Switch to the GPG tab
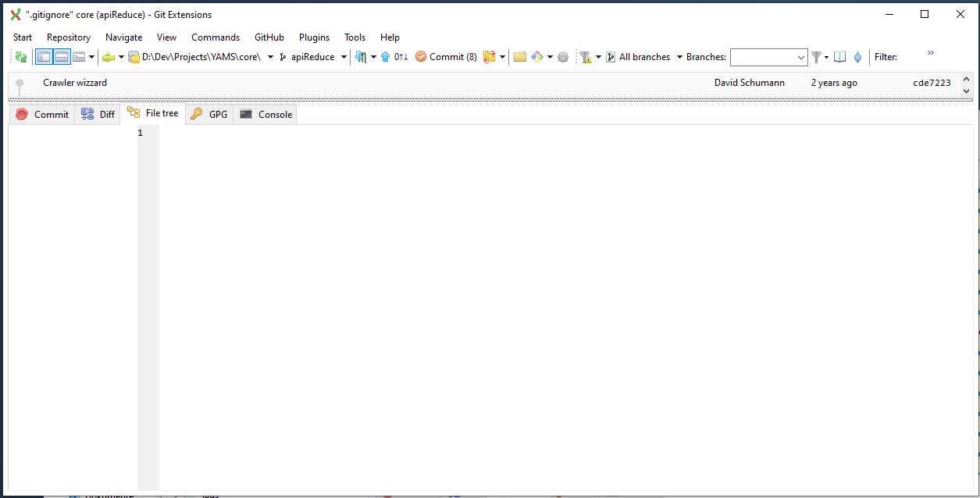The image size is (980, 498). [209, 115]
